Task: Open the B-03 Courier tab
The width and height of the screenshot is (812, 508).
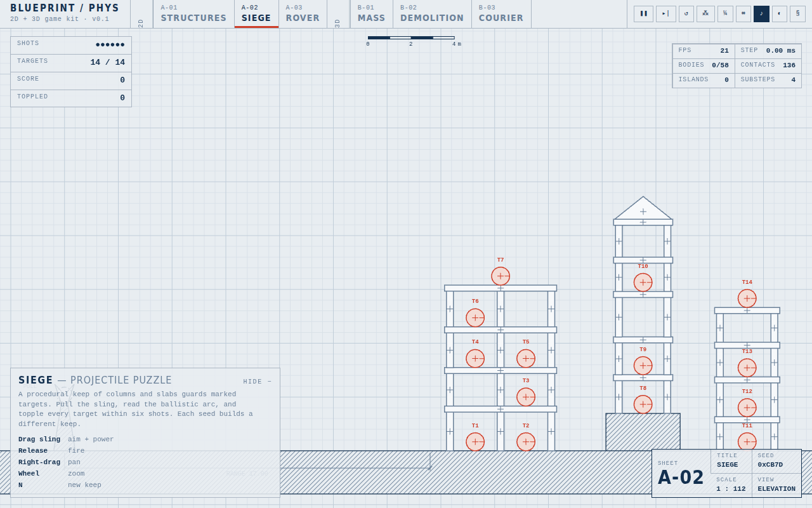Action: (501, 14)
